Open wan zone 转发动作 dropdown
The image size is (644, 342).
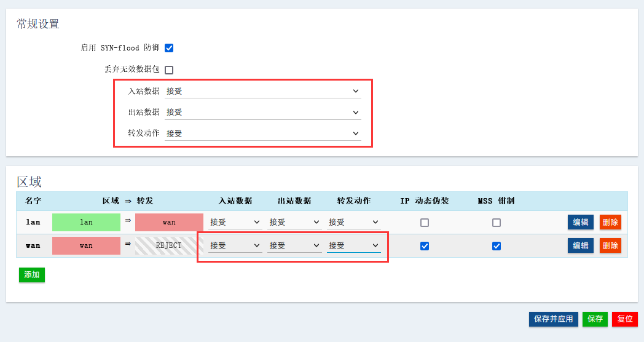354,245
